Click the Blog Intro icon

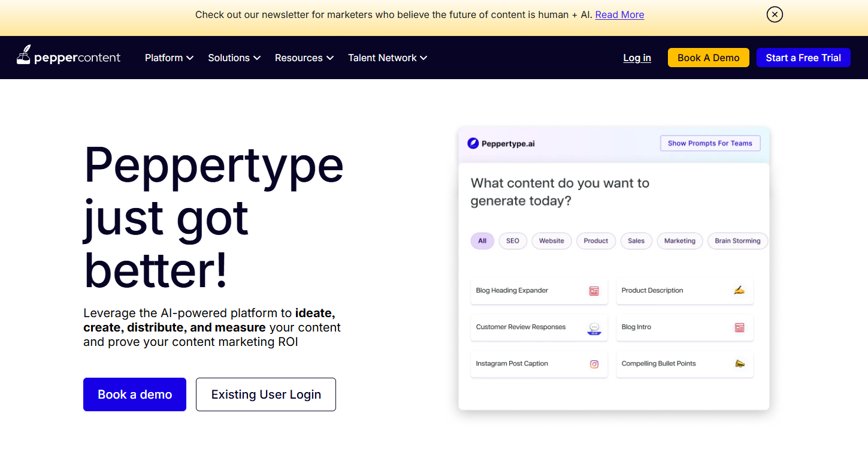click(739, 327)
